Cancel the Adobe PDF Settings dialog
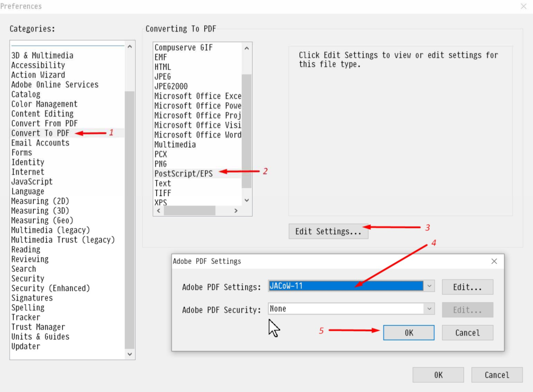 [467, 333]
